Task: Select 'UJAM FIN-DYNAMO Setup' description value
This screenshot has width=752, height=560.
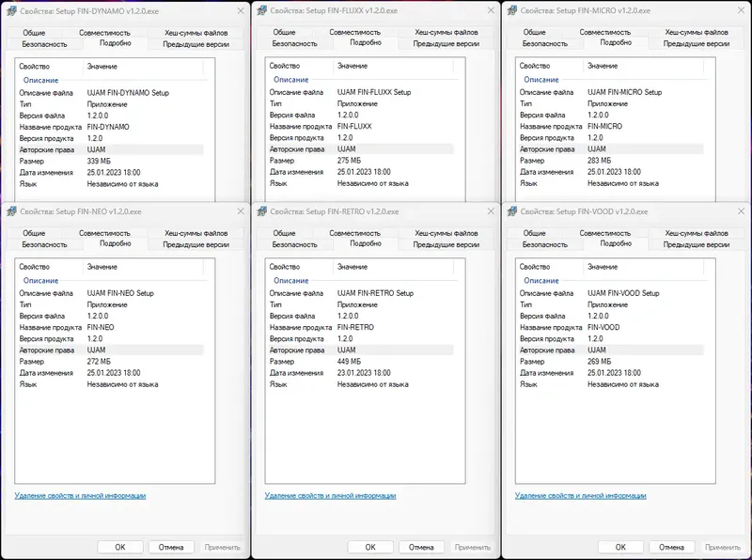Action: click(128, 93)
